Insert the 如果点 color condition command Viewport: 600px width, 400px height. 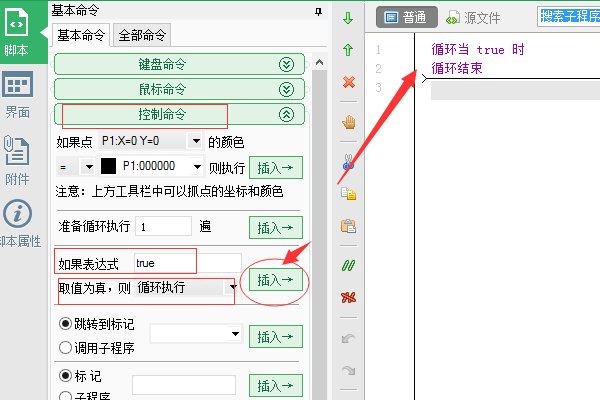(276, 167)
